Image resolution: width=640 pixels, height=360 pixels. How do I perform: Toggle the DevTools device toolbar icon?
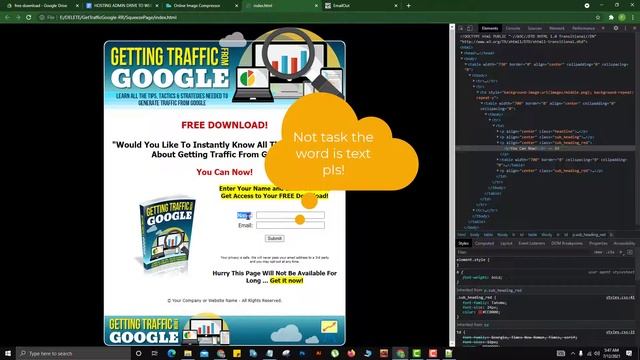(x=470, y=28)
